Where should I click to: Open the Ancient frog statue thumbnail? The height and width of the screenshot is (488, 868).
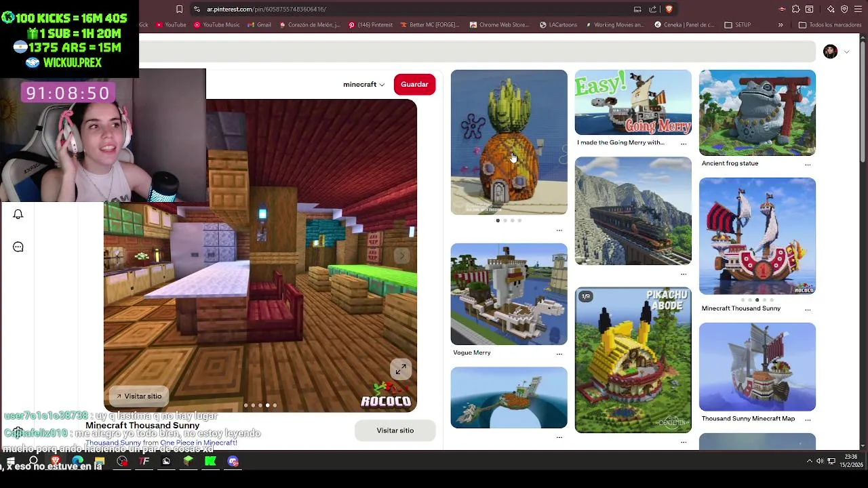point(757,113)
